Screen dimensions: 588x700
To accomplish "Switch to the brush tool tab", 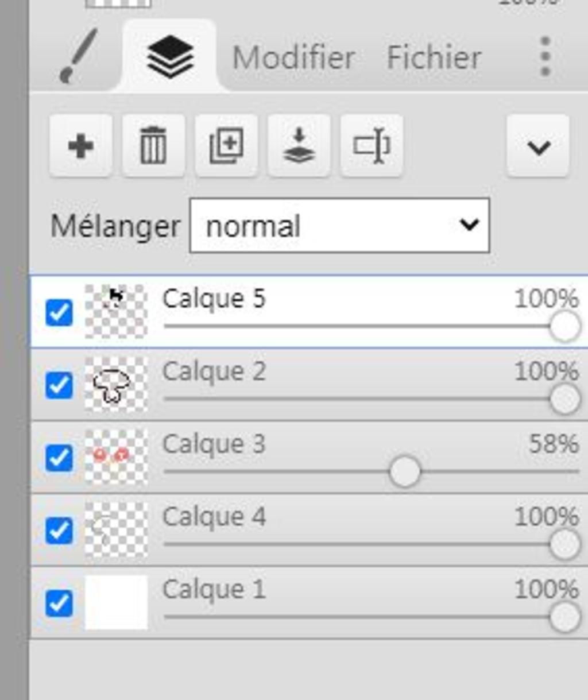I will [x=78, y=56].
